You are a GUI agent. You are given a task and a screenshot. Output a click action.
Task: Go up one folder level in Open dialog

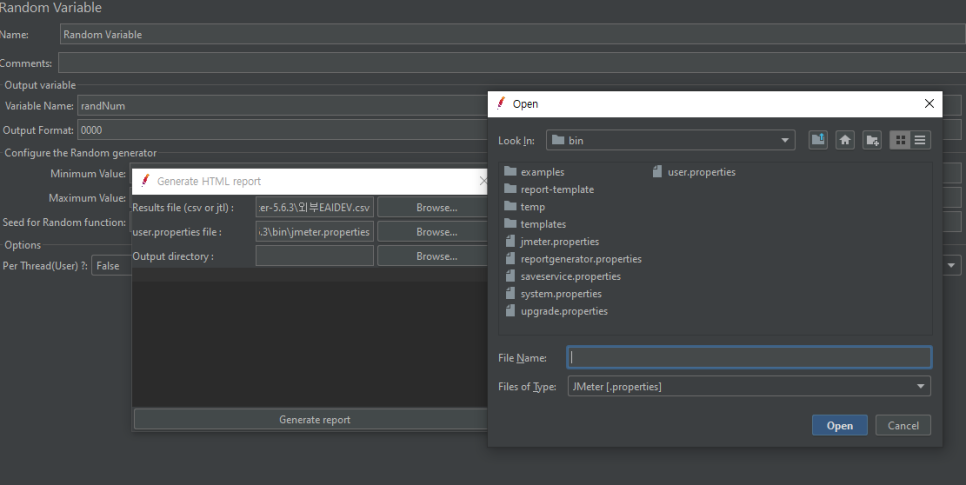coord(818,140)
